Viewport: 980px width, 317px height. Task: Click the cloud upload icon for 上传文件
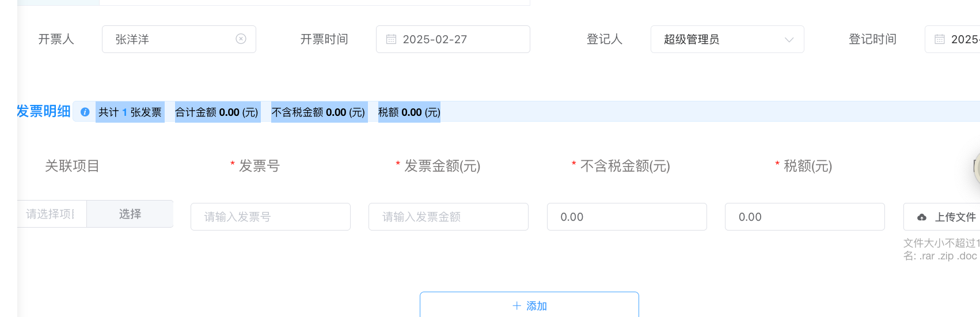pyautogui.click(x=921, y=217)
